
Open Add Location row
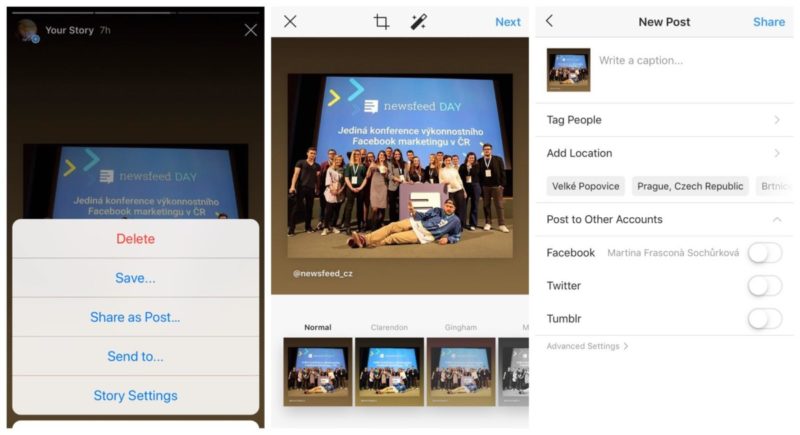pos(664,153)
